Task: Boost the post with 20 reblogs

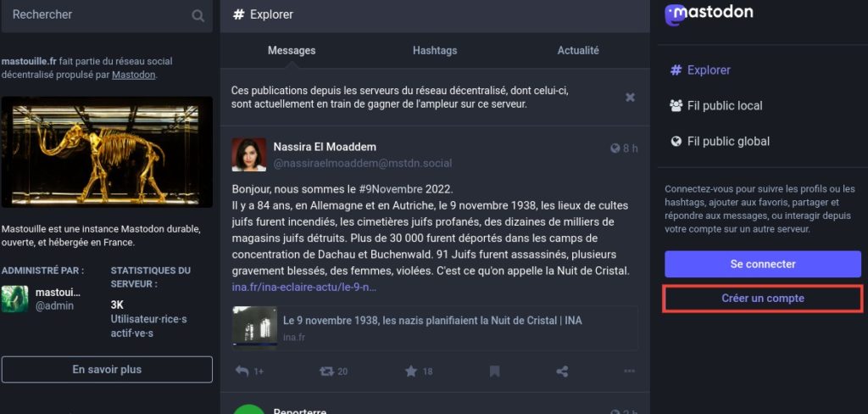Action: click(326, 371)
